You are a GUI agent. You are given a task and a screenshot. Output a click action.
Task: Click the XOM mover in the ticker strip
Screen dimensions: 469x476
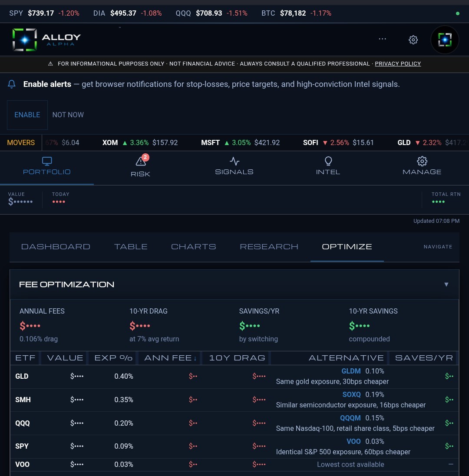point(140,143)
